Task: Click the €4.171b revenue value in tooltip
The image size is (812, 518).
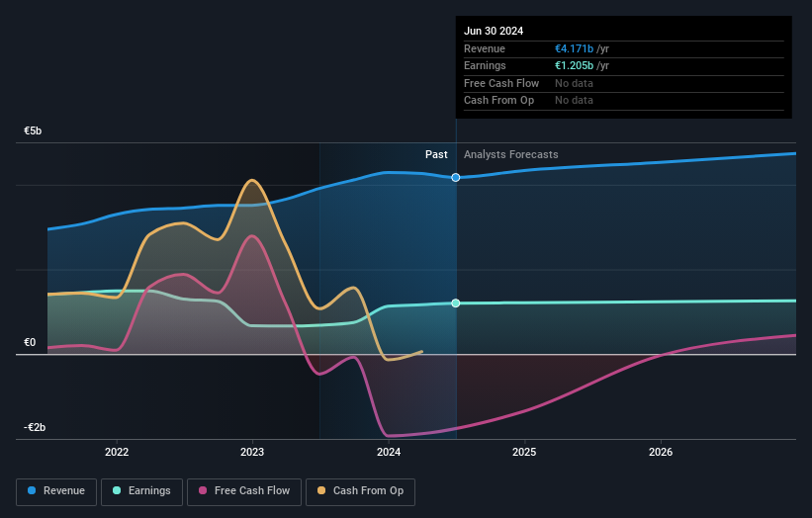Action: tap(575, 48)
